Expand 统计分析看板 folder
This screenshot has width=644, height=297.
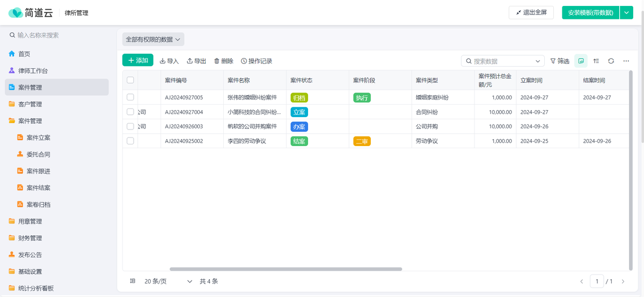[x=56, y=288]
